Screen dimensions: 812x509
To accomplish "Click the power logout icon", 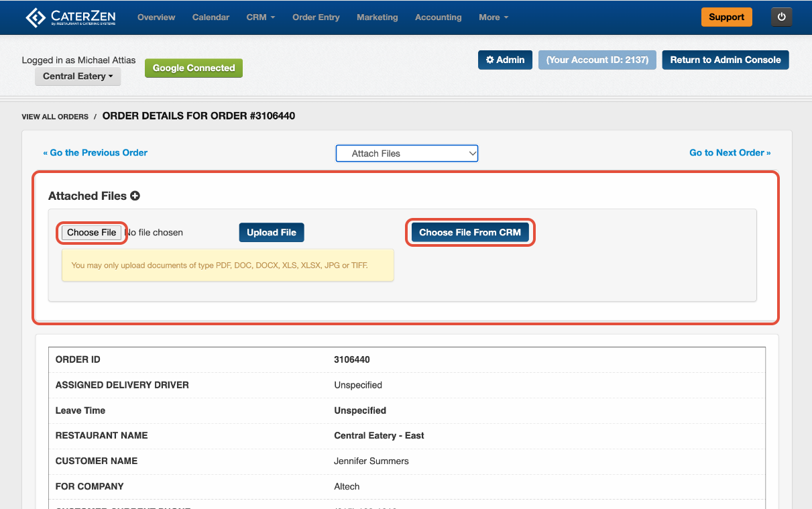I will tap(782, 17).
